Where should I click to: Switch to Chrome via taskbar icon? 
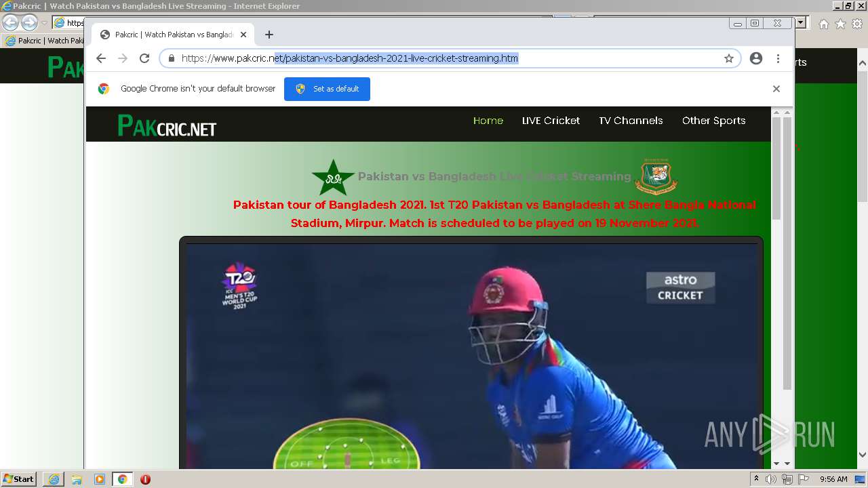(x=123, y=479)
